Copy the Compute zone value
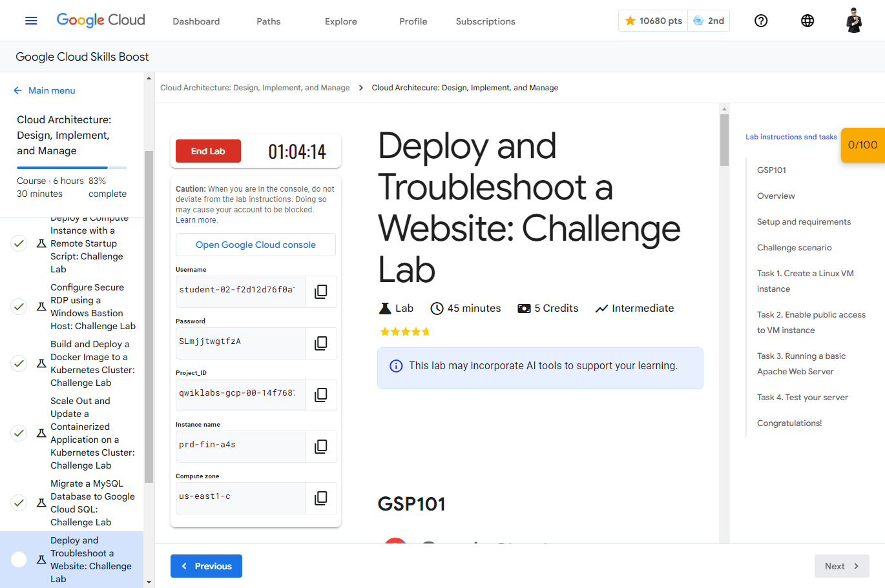The width and height of the screenshot is (885, 588). click(x=320, y=498)
